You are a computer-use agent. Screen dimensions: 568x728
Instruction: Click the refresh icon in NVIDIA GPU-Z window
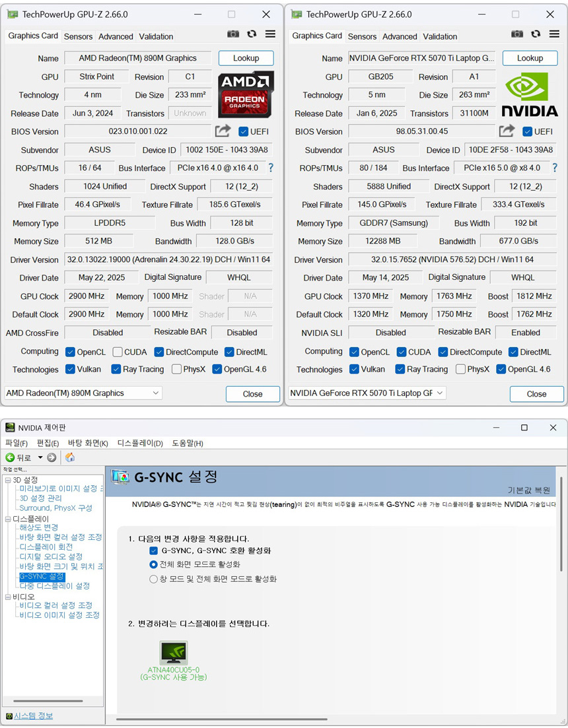tap(536, 34)
